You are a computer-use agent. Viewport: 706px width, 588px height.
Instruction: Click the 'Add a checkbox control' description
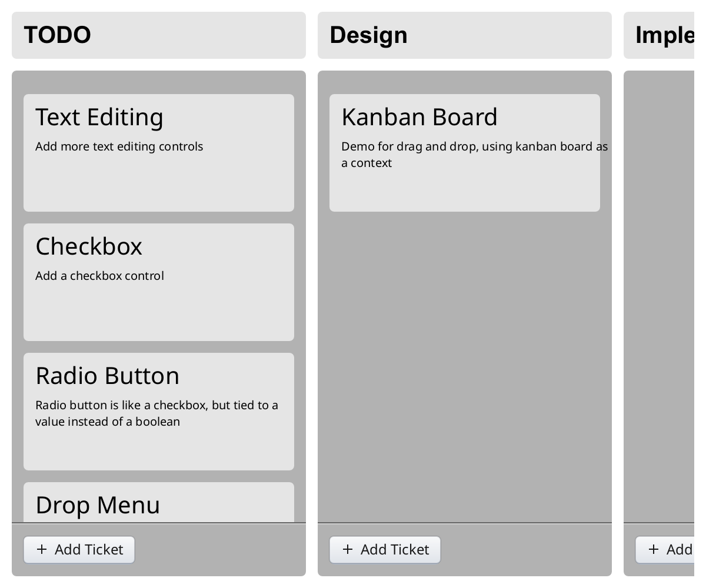pyautogui.click(x=99, y=276)
